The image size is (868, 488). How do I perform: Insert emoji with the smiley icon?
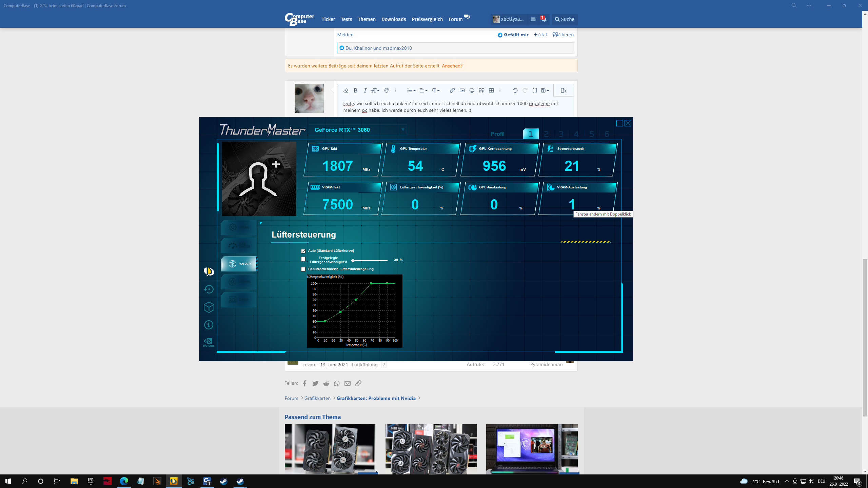click(x=472, y=90)
